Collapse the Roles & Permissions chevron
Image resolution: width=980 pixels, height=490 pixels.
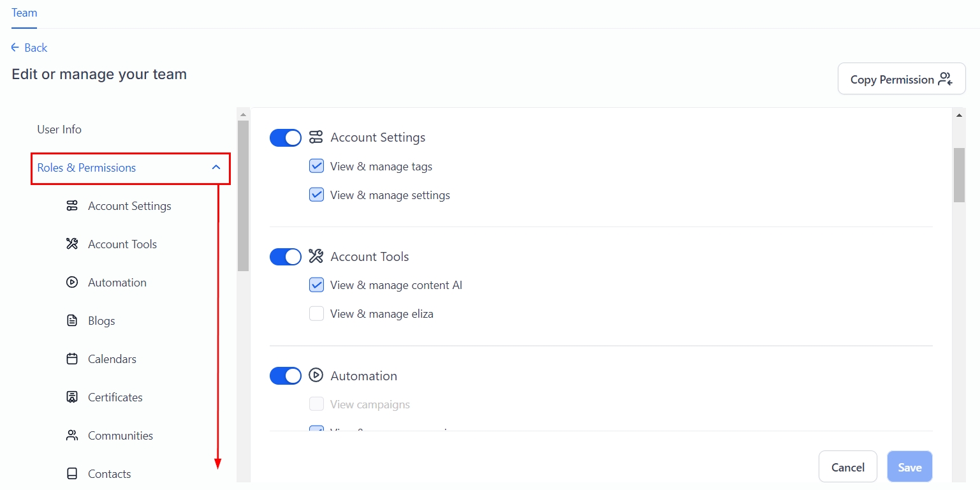pos(216,168)
